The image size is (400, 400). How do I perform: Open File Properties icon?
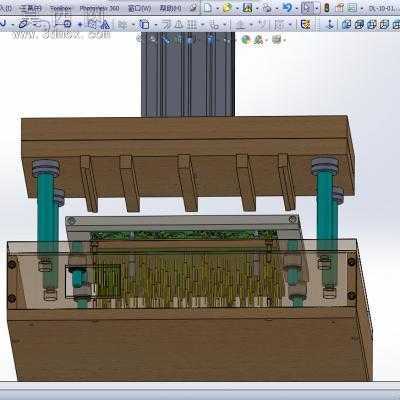340,8
